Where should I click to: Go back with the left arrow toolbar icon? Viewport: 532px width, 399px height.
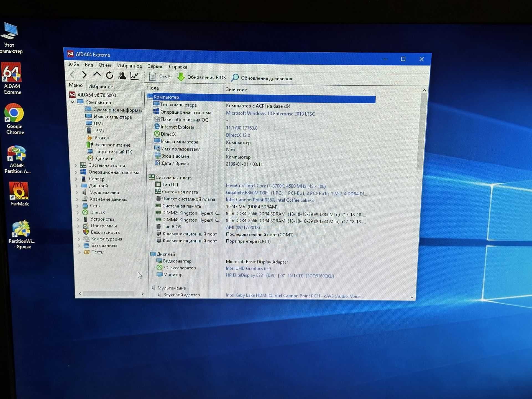(x=72, y=75)
